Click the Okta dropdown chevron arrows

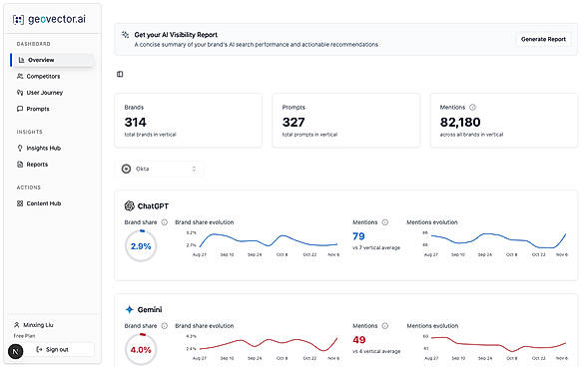click(x=194, y=169)
